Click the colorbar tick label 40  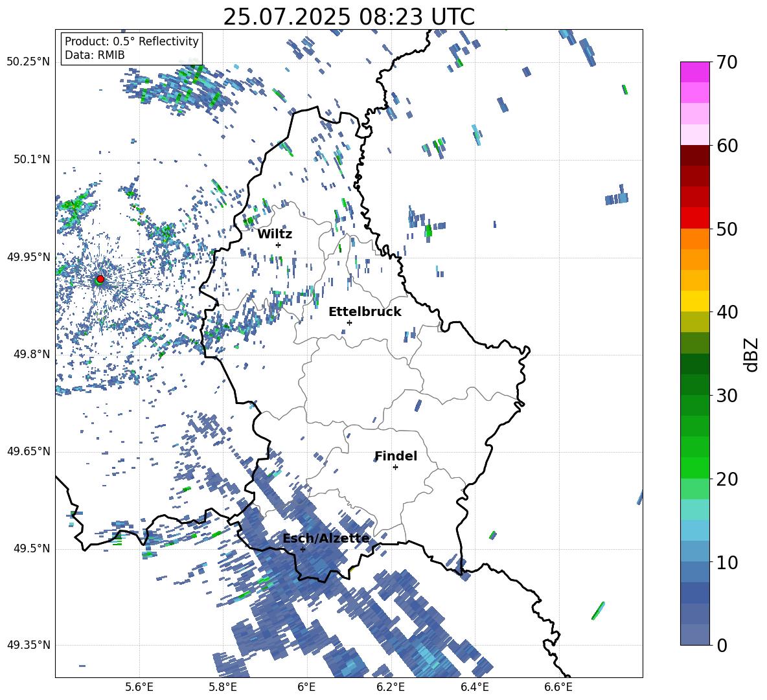[x=727, y=312]
